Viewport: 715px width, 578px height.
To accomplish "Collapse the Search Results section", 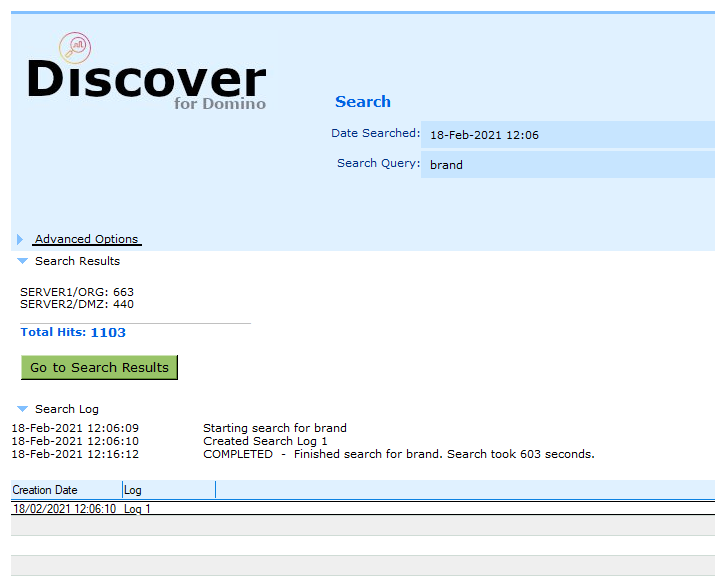I will (22, 261).
